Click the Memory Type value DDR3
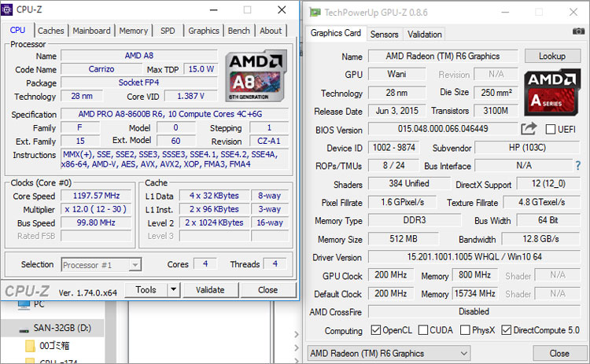 415,219
